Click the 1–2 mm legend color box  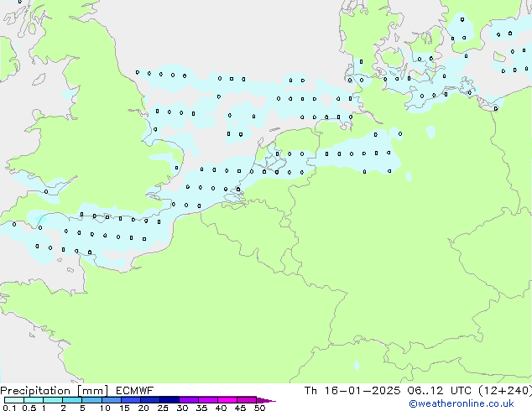tap(53, 400)
